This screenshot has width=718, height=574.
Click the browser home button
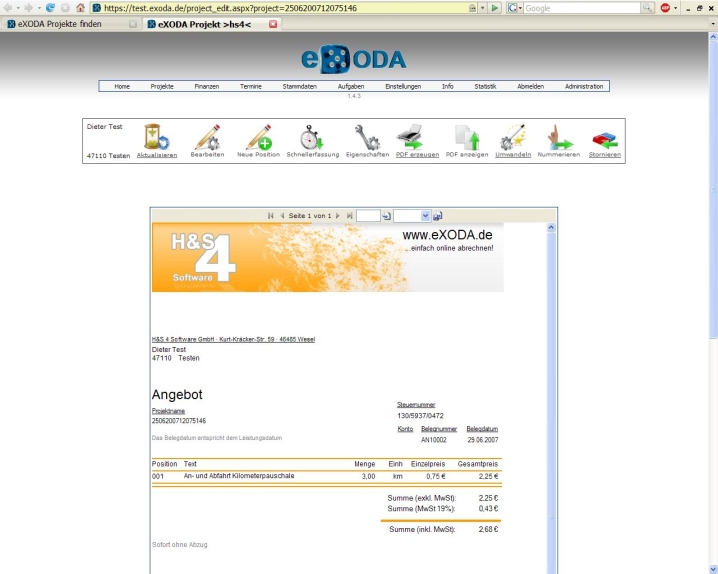80,8
